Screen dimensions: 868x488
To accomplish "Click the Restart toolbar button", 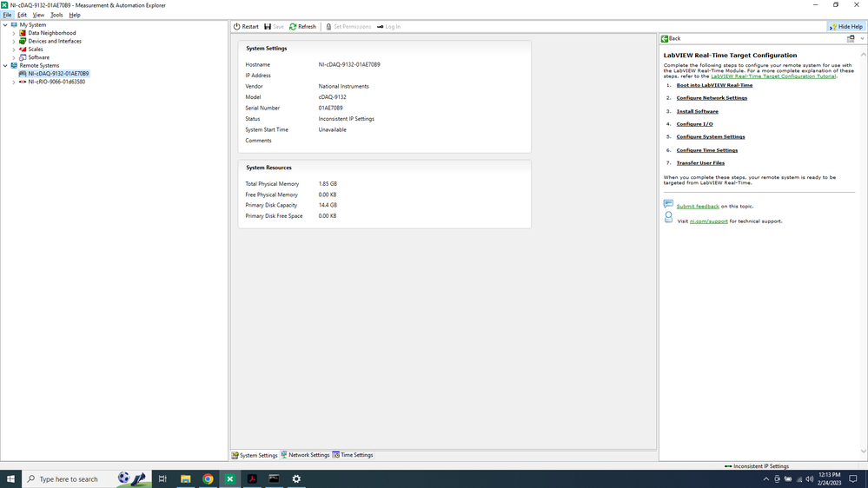I will [x=246, y=27].
